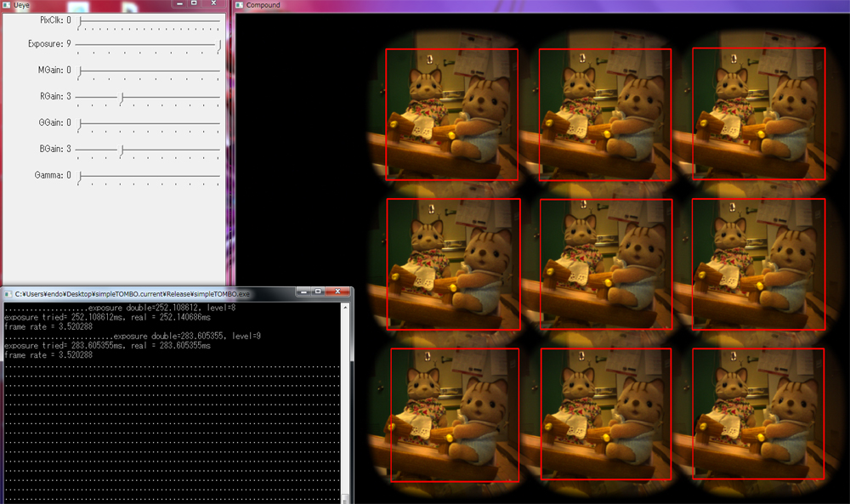
Task: Click the GGain slider handle
Action: [x=80, y=124]
